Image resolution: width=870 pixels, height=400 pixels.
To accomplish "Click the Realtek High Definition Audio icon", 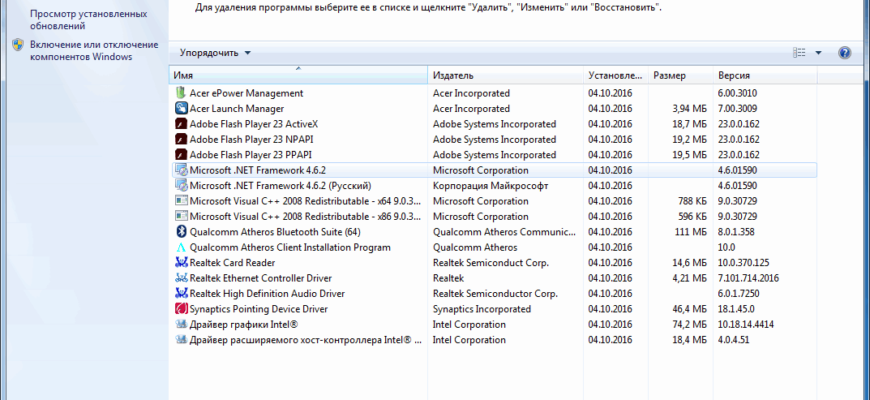I will point(180,293).
